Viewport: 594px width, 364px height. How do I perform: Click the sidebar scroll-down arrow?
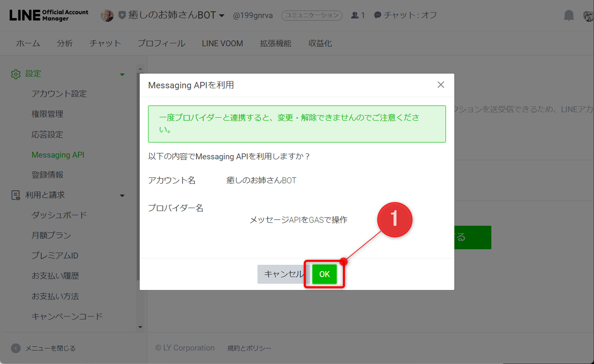coord(140,327)
